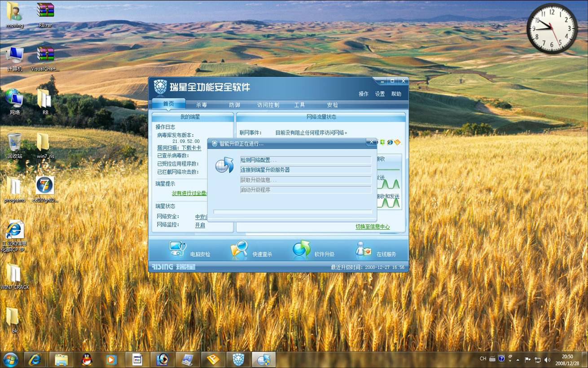Click the IE browser icon in the network panel
The width and height of the screenshot is (588, 368).
point(390,142)
